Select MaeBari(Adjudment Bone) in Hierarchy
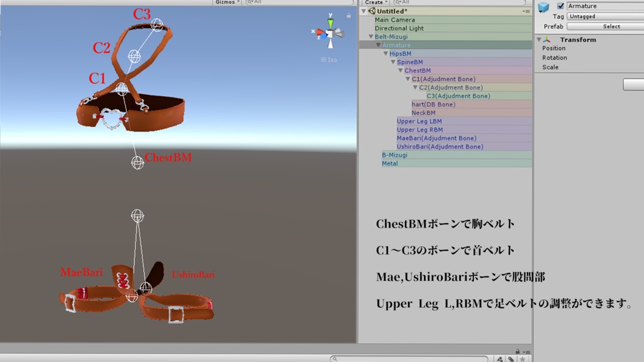Image resolution: width=644 pixels, height=362 pixels. click(436, 138)
